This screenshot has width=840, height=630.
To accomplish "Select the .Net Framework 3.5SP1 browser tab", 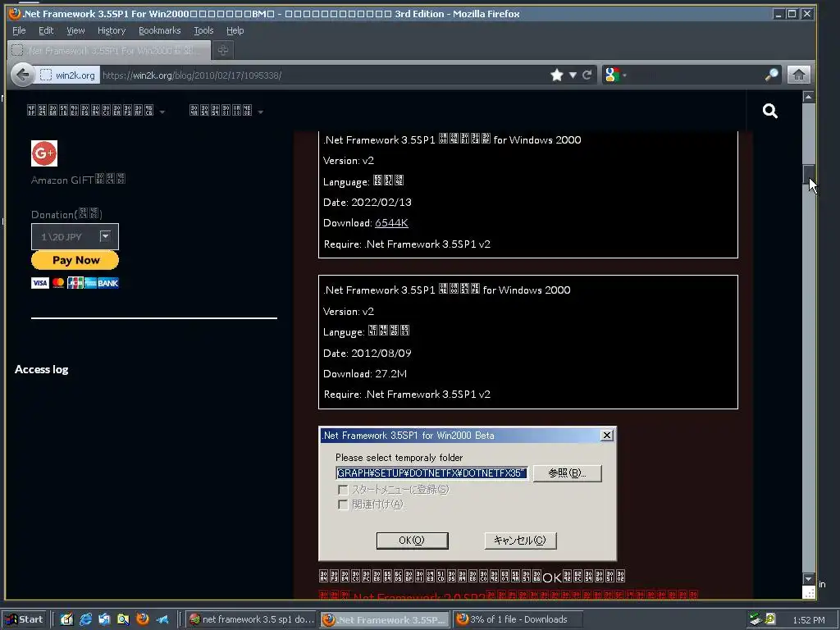I will tap(109, 50).
